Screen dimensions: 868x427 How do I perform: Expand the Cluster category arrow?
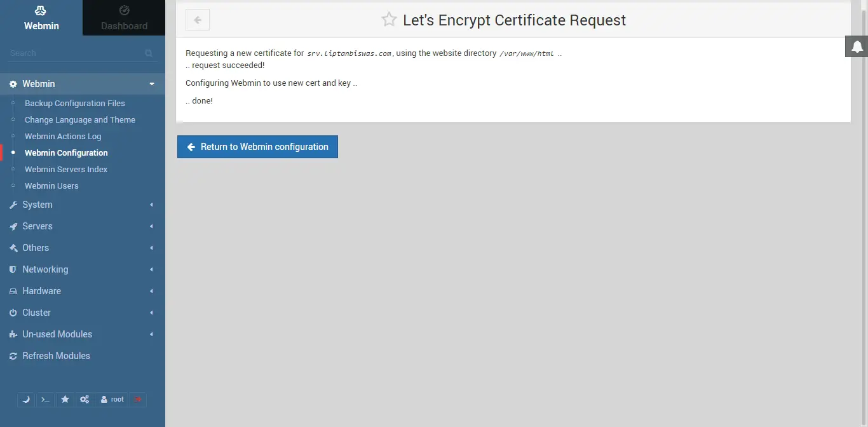[151, 313]
